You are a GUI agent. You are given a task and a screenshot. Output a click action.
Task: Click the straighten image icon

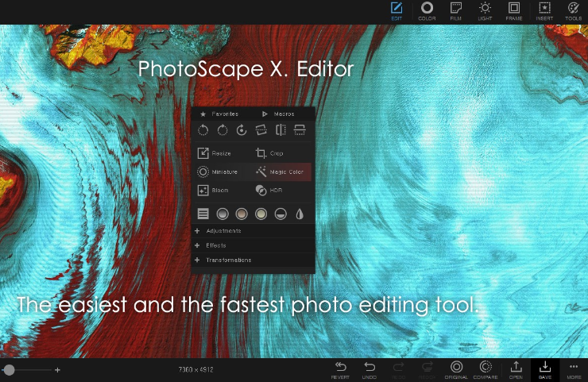click(x=261, y=130)
